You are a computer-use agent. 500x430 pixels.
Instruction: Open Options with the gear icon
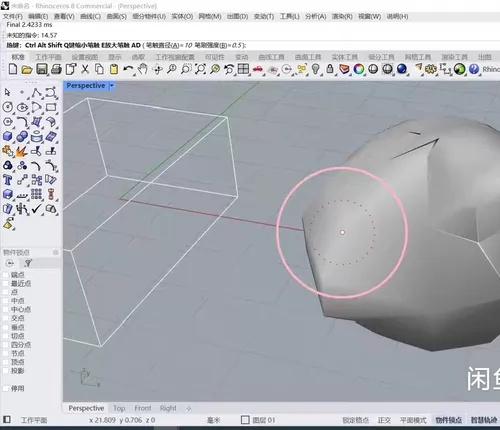(431, 69)
